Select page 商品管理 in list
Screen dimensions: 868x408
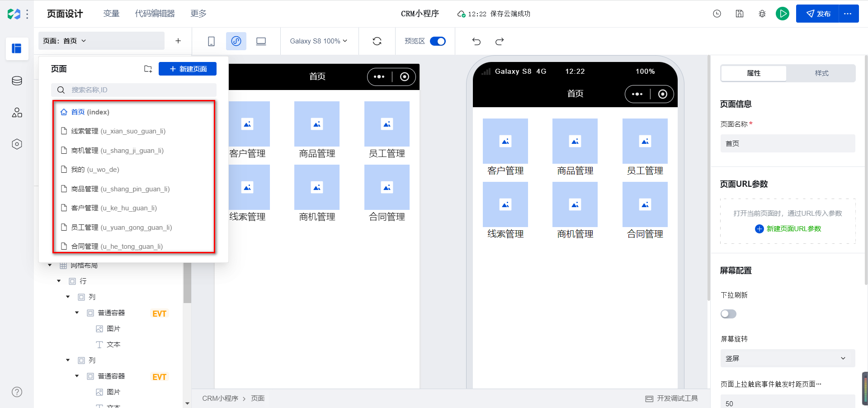(134, 189)
